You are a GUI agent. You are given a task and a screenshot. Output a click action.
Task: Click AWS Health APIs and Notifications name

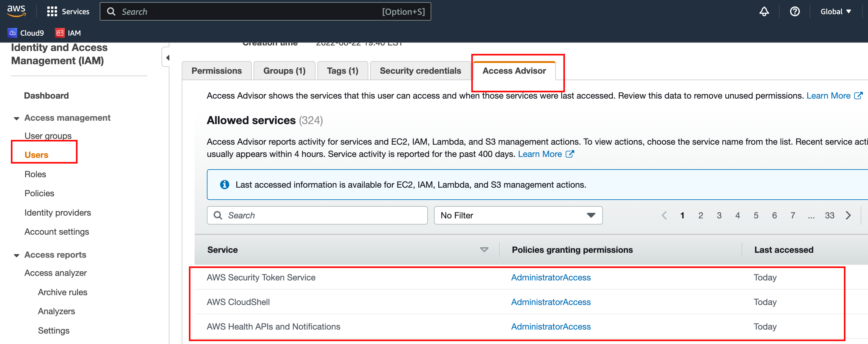tap(273, 326)
